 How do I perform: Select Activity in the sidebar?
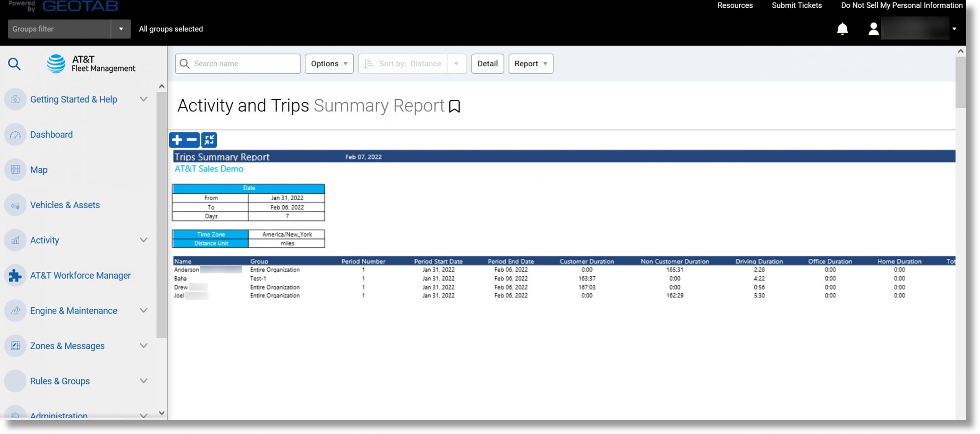tap(44, 240)
